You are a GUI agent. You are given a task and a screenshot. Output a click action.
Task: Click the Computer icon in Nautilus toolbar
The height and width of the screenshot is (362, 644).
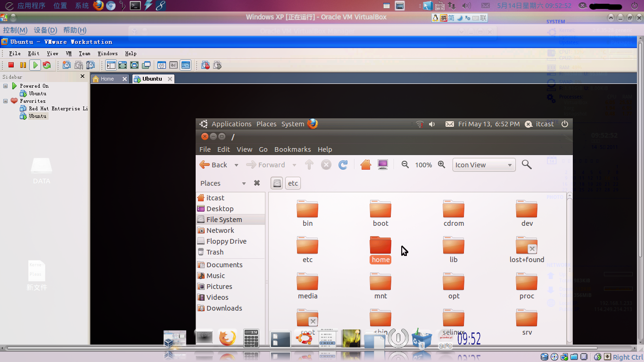383,165
